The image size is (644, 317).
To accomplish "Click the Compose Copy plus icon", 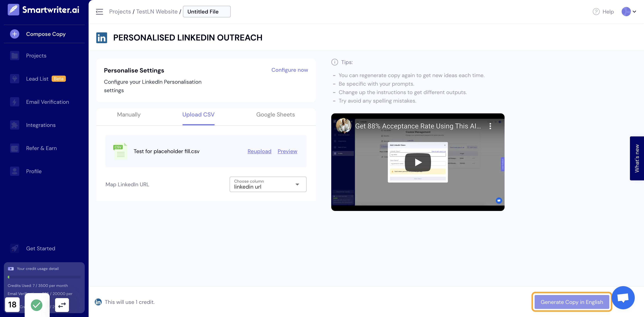I will tap(14, 34).
